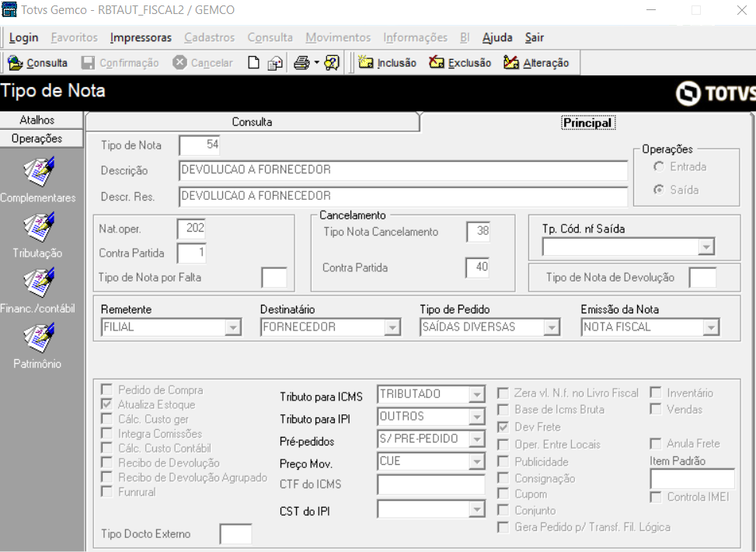This screenshot has height=552, width=756.
Task: Open the Tributo para IPI dropdown
Action: click(x=477, y=417)
